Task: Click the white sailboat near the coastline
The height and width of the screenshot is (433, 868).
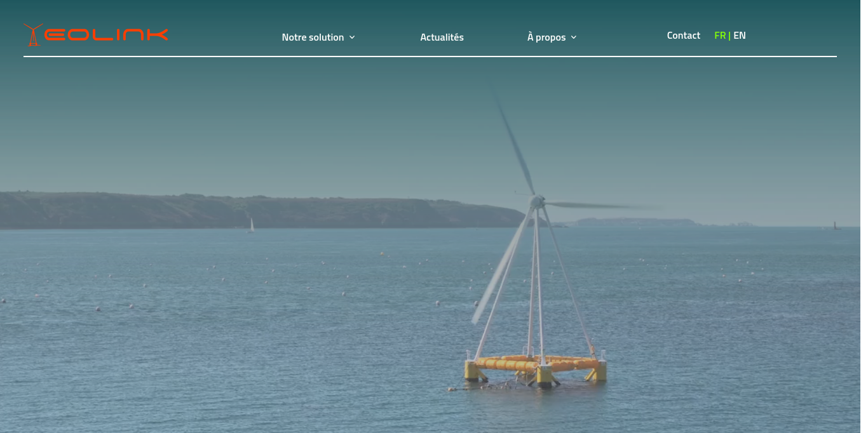Action: [x=251, y=225]
